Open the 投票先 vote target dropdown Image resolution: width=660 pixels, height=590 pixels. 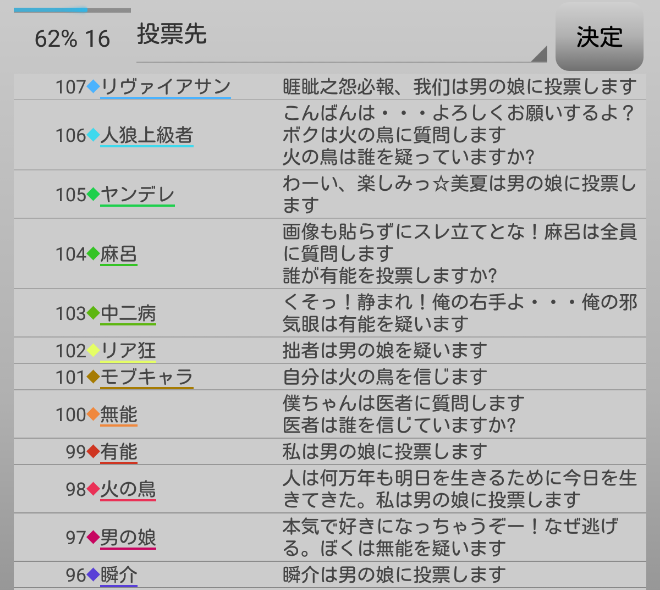pos(340,38)
